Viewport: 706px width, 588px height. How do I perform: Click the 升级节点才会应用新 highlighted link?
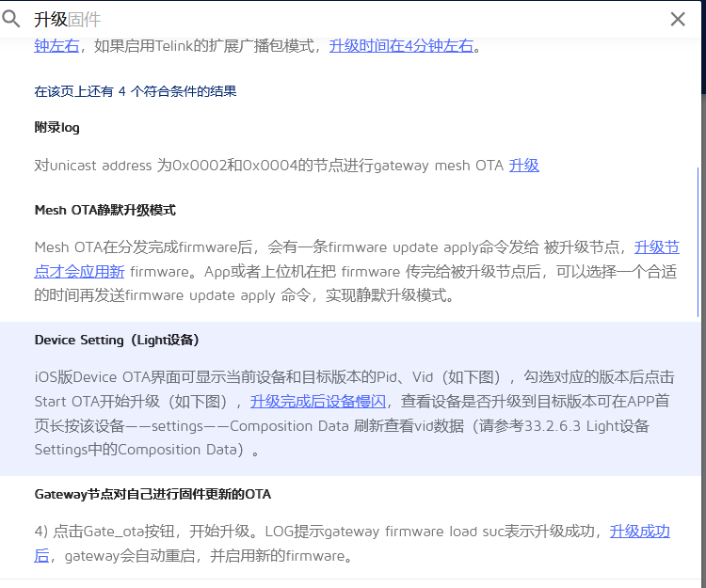coord(656,247)
